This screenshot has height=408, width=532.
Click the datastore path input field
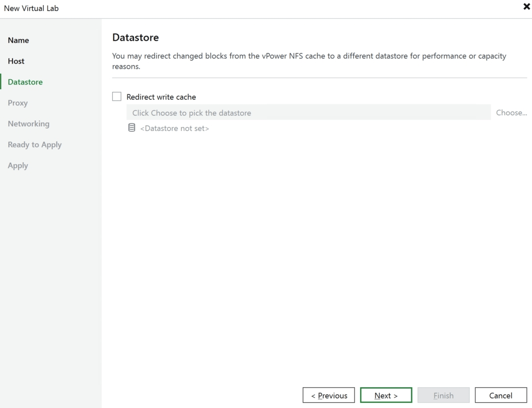(x=309, y=113)
